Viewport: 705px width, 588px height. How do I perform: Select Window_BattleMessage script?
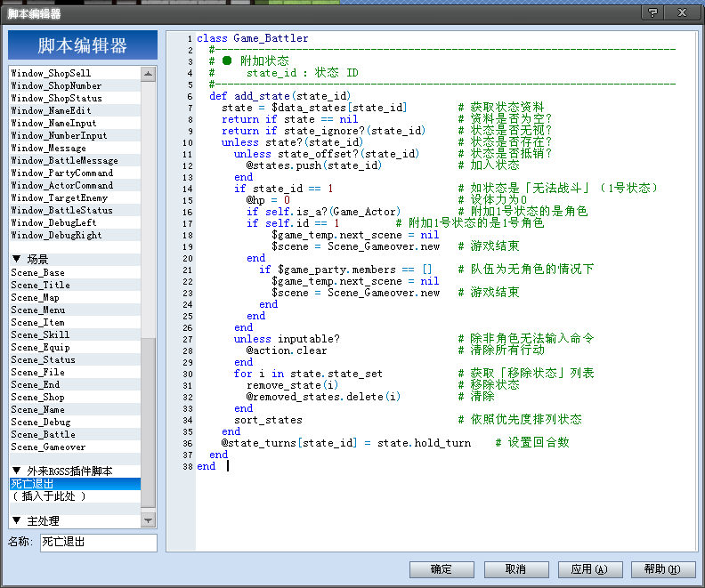coord(75,160)
